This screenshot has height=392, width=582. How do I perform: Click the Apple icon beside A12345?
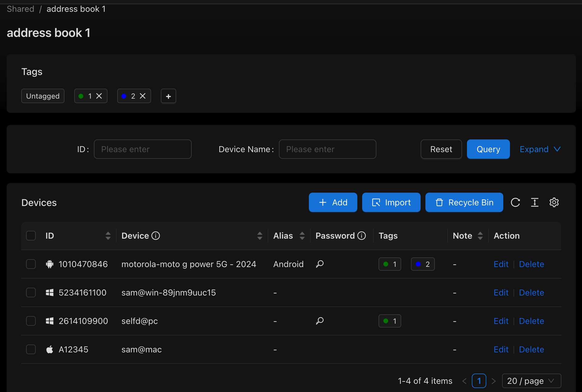tap(50, 349)
